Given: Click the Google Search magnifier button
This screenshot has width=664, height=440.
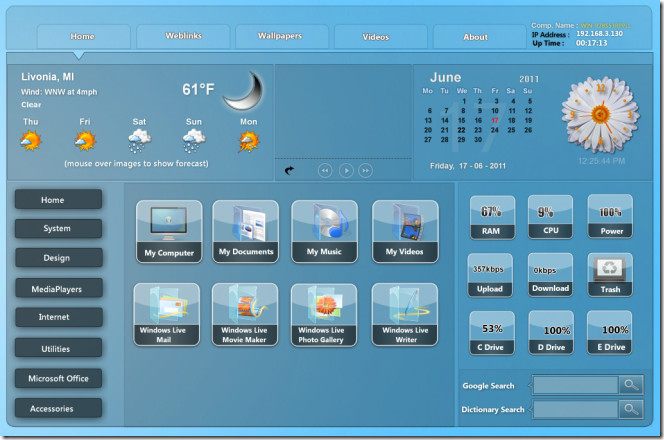Looking at the screenshot, I should tap(631, 384).
